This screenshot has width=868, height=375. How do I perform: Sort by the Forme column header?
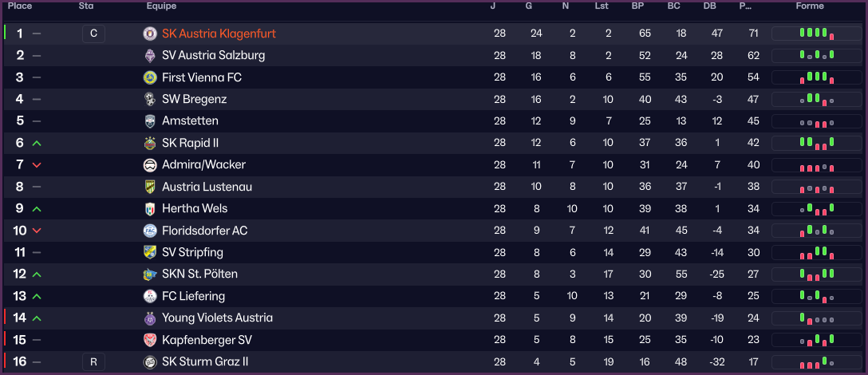click(810, 6)
